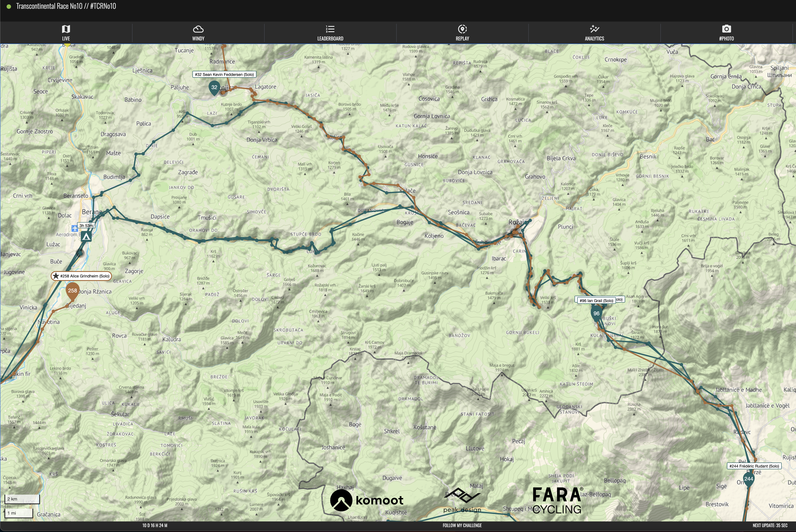796x532 pixels.
Task: Switch to the WINDY weather tab
Action: click(198, 33)
